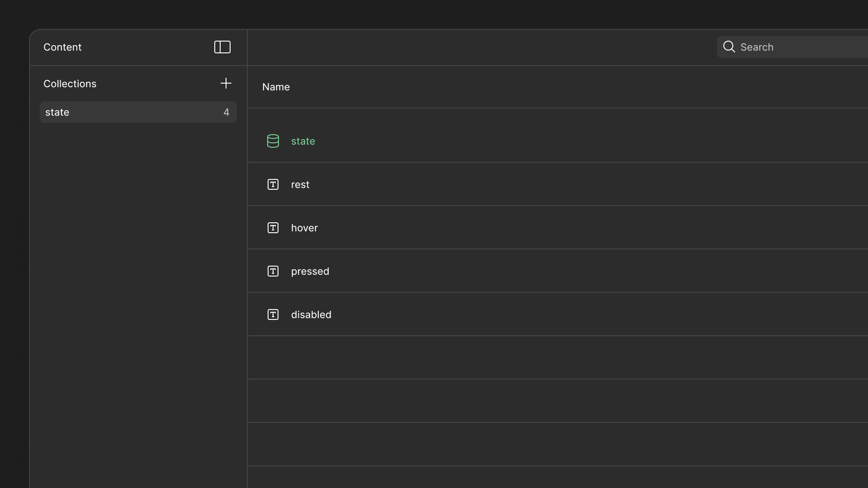Select the rest field row
The height and width of the screenshot is (488, 868).
[x=558, y=184]
